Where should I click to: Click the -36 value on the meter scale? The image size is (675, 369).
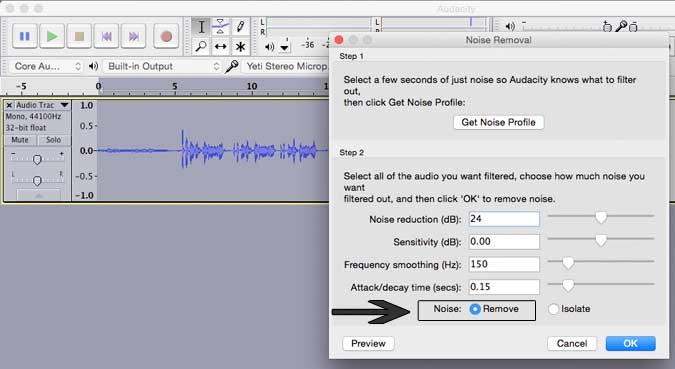(307, 45)
